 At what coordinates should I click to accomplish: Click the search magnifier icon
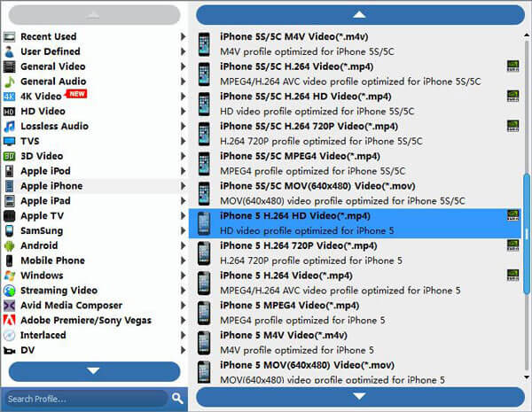pyautogui.click(x=177, y=399)
